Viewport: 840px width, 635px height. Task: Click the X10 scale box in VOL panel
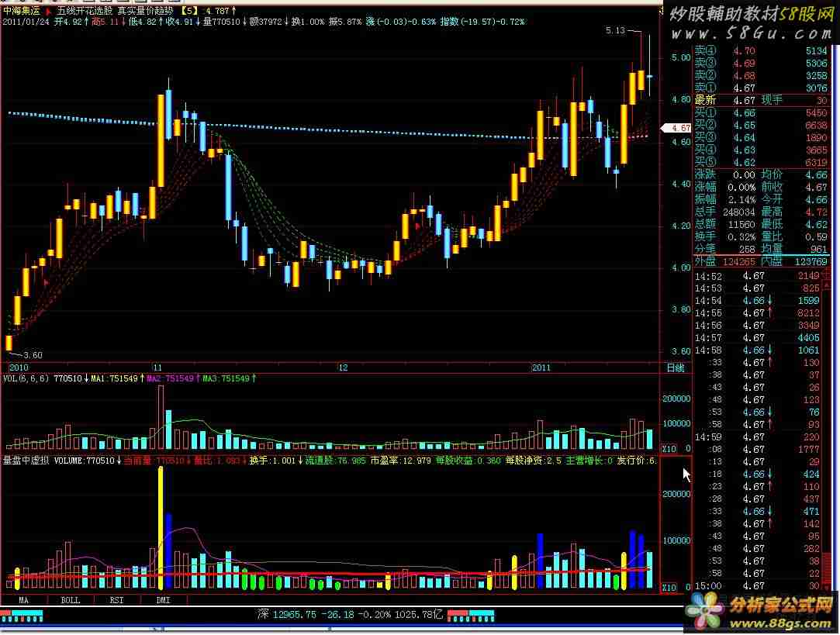(669, 449)
